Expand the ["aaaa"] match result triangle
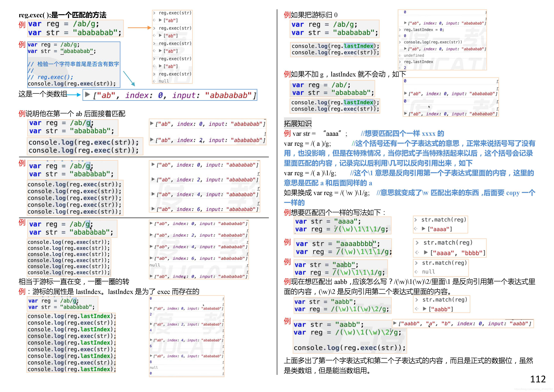The height and width of the screenshot is (392, 554). (423, 229)
